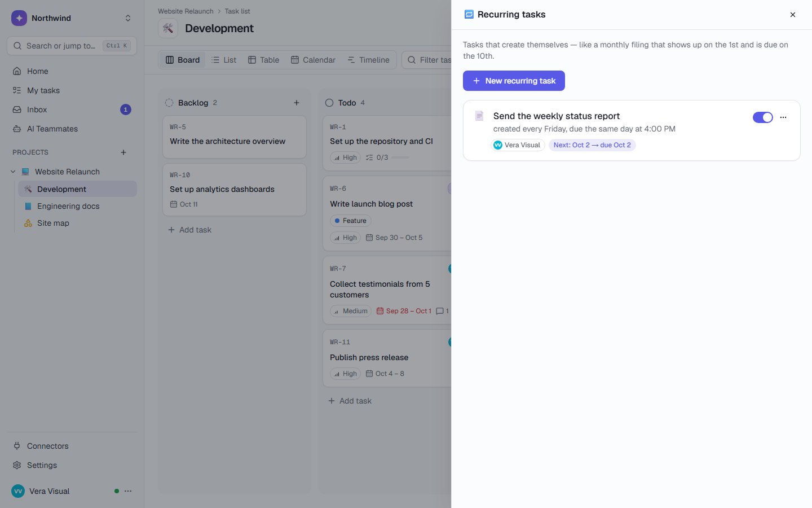Click the Vera Visual assignee chip in the recurring task
Screen dimensions: 812x508
tap(518, 145)
